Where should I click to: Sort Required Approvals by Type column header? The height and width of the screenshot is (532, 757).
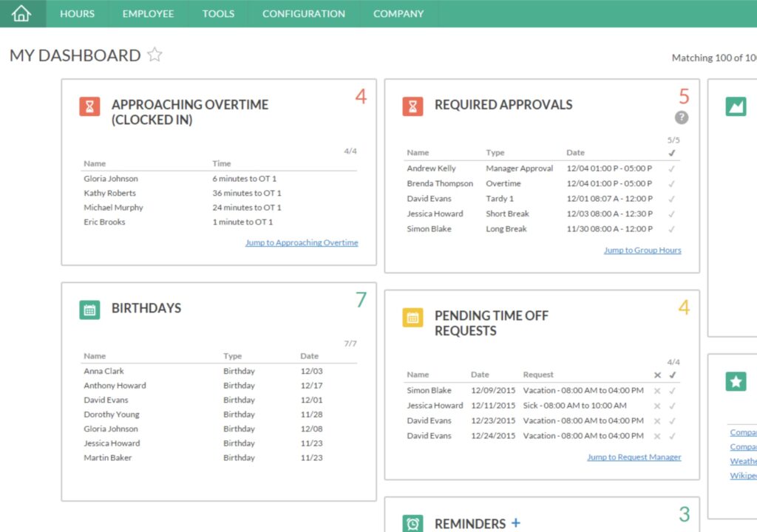tap(495, 152)
